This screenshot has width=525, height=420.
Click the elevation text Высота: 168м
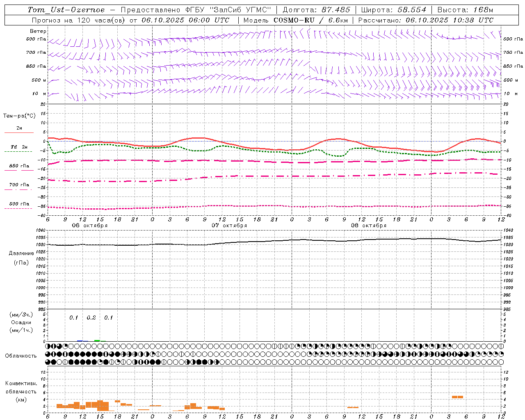[x=465, y=10]
